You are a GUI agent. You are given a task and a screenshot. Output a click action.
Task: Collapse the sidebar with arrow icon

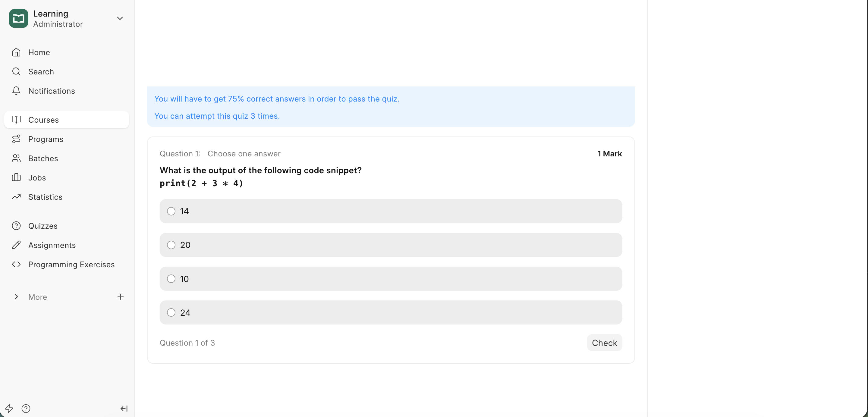124,409
